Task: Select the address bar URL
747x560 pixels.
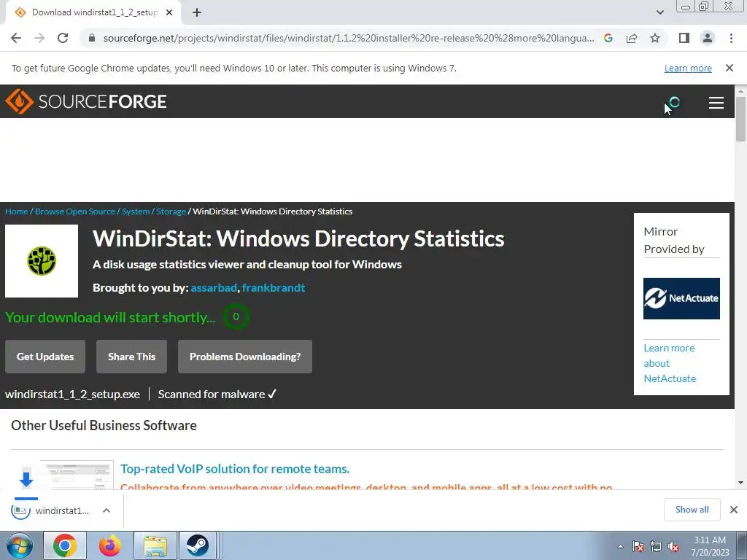Action: pos(348,38)
